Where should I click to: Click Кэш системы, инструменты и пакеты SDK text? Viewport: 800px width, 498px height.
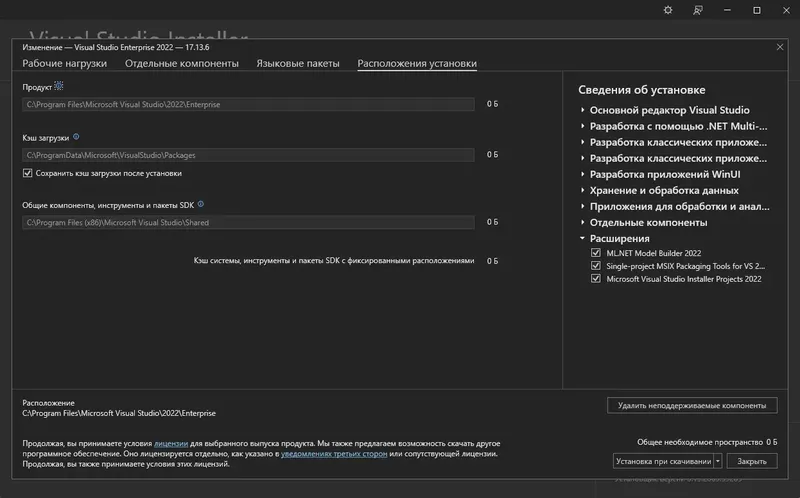tap(334, 260)
